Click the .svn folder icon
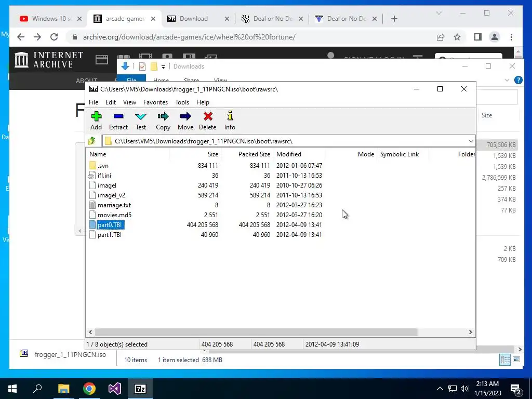532x399 pixels. 92,166
